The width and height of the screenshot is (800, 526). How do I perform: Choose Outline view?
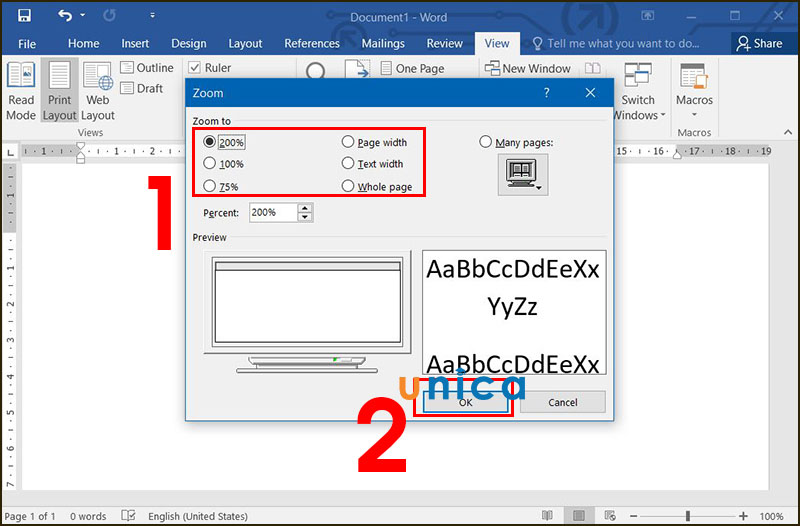(x=147, y=68)
